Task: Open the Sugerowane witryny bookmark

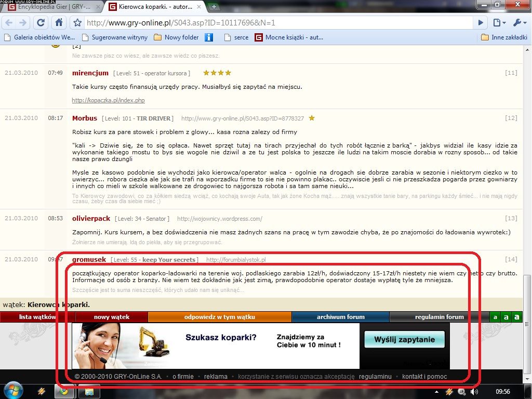Action: point(115,37)
